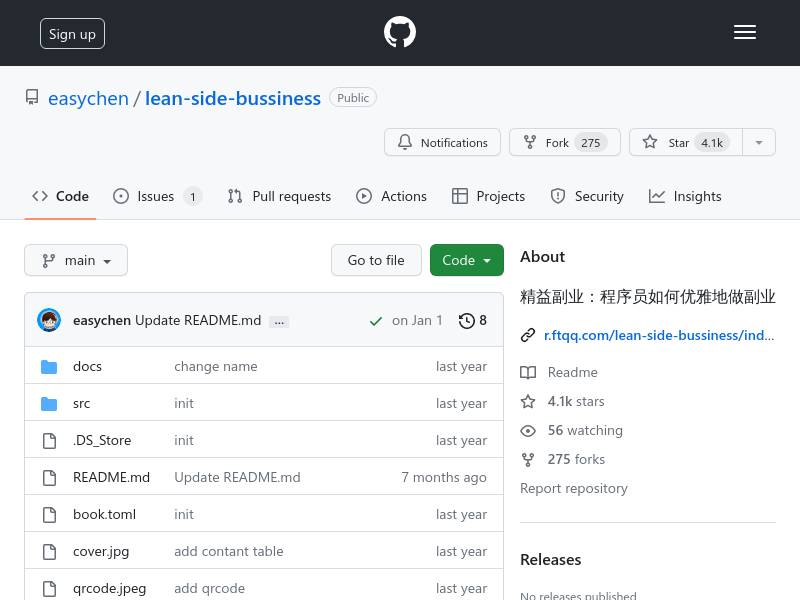The width and height of the screenshot is (800, 600).
Task: Switch to the Insights tab
Action: pos(685,196)
